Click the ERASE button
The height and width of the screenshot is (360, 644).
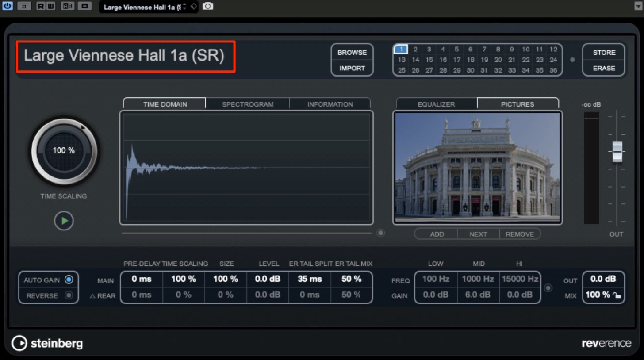click(604, 68)
